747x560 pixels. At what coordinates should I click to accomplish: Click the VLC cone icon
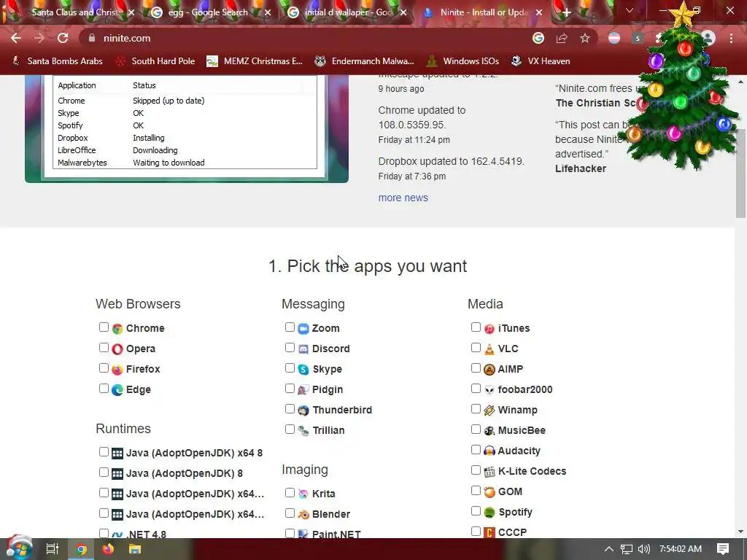(x=489, y=349)
